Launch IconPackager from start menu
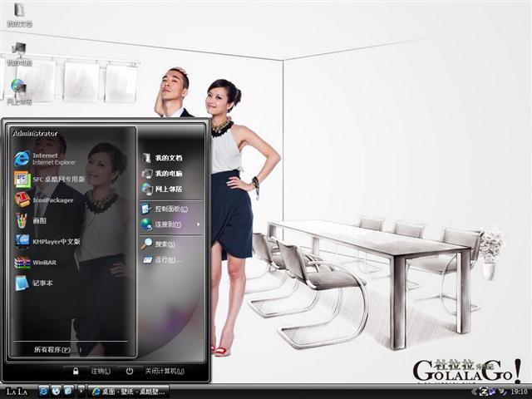The height and width of the screenshot is (399, 532). click(x=44, y=199)
